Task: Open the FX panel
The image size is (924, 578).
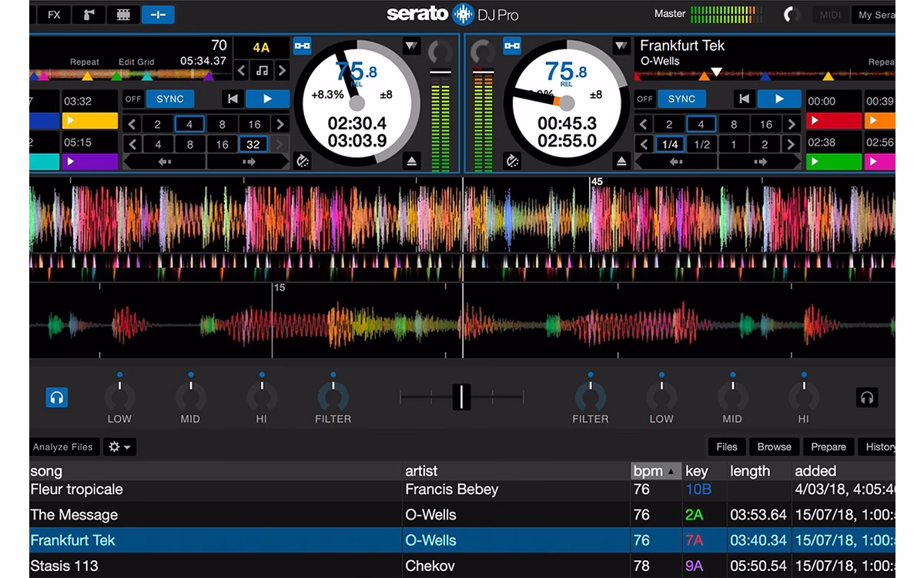Action: pyautogui.click(x=54, y=15)
